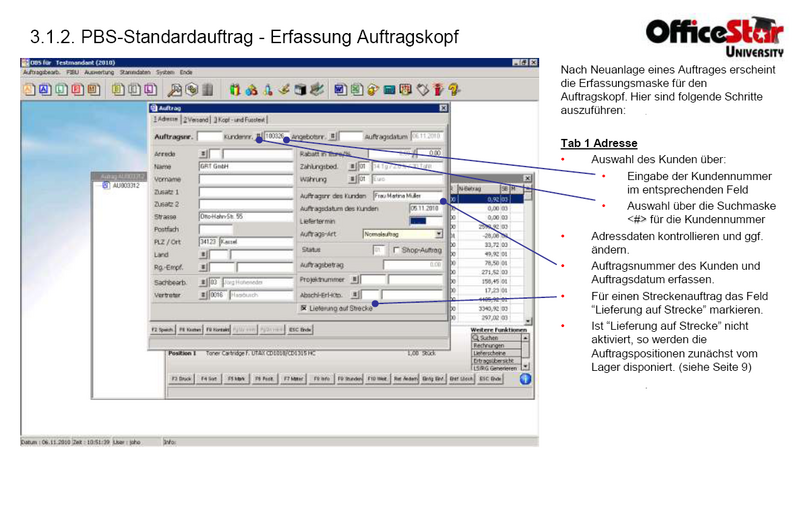Click the blue 'A' document toolbar icon
Screen dimensions: 800x530
coord(45,90)
